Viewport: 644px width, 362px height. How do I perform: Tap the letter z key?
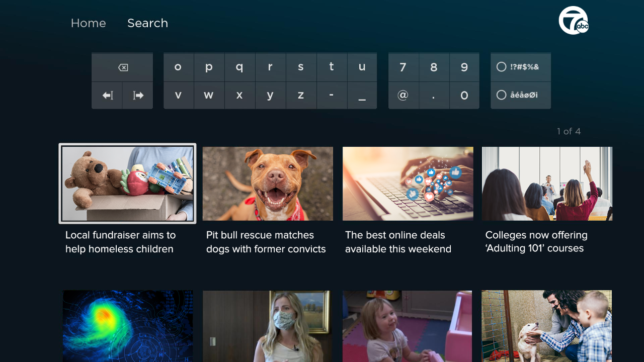point(301,96)
